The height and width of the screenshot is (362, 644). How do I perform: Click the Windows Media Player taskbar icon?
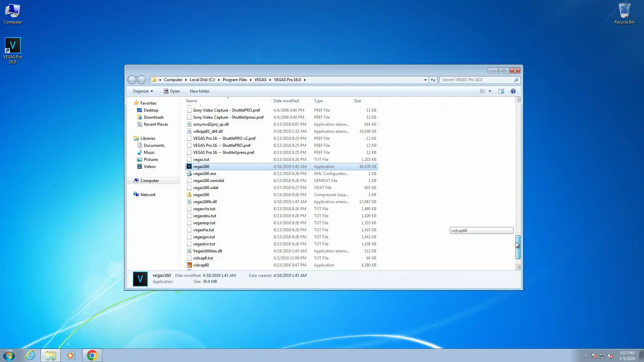pyautogui.click(x=71, y=355)
